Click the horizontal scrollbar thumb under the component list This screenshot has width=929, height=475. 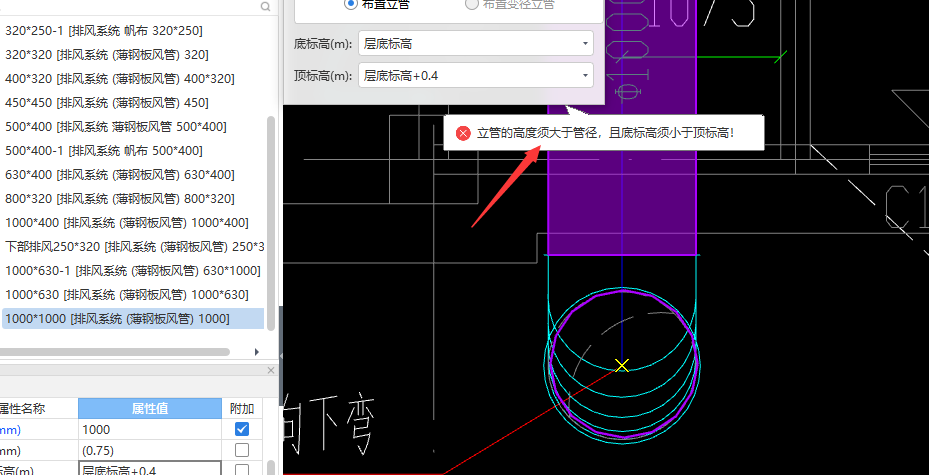click(x=115, y=352)
